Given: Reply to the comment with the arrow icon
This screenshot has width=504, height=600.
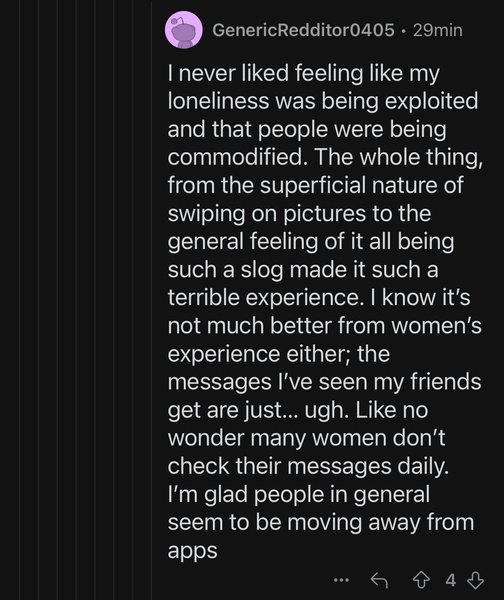Looking at the screenshot, I should pyautogui.click(x=379, y=580).
